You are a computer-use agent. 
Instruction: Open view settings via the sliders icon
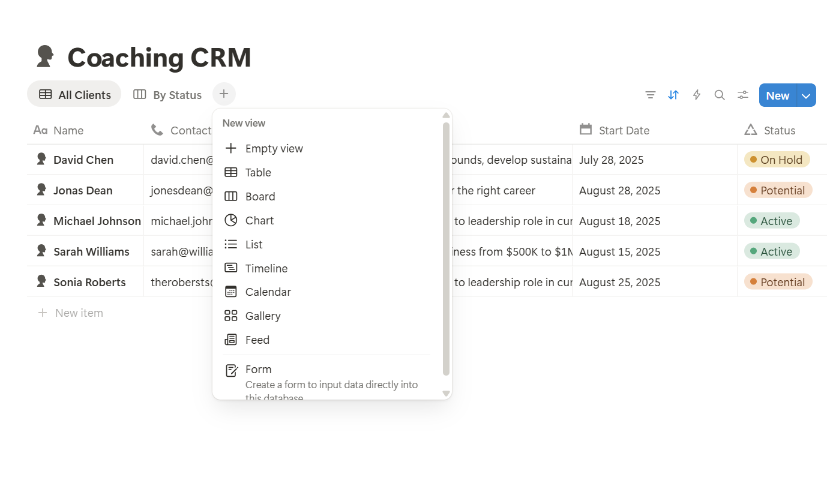(x=742, y=95)
